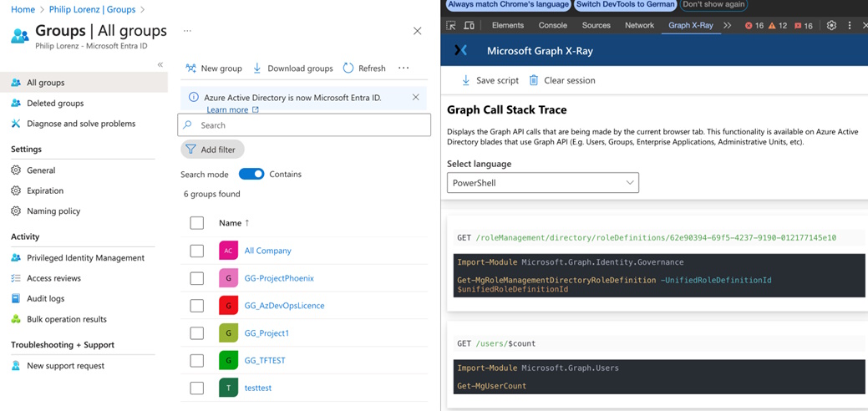Click Bulk operation results icon
Screen dimensions: 868x411
16,319
